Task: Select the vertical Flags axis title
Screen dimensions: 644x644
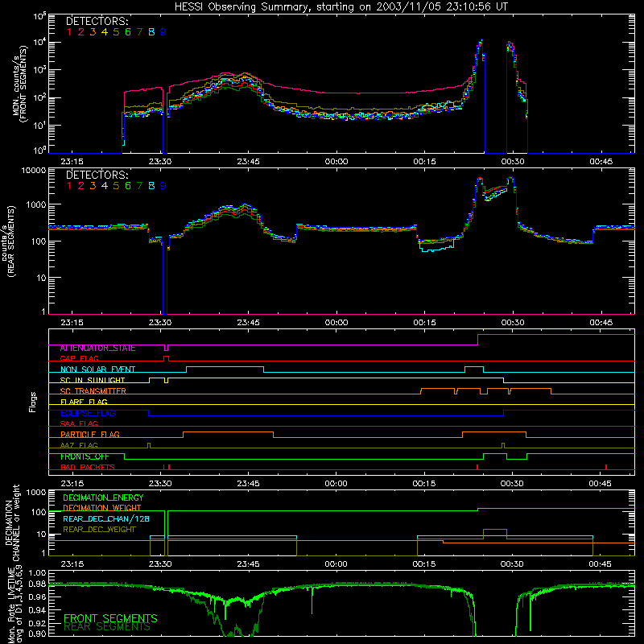Action: 33,402
